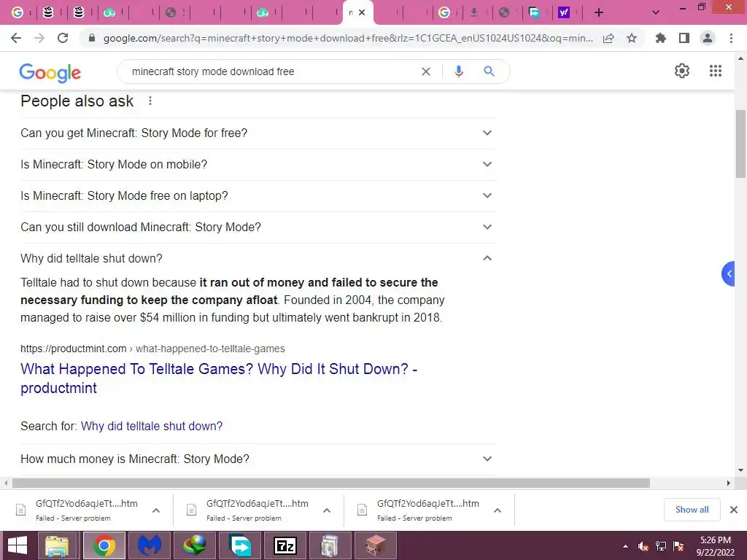Open People also ask options menu

click(150, 101)
